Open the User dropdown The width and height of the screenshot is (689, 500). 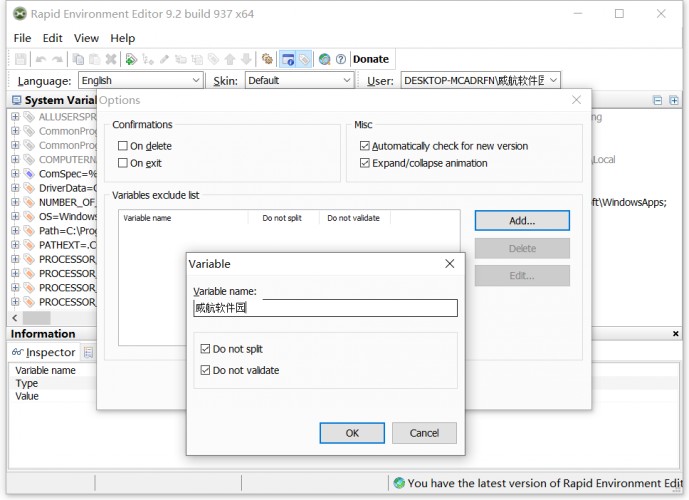(x=553, y=80)
